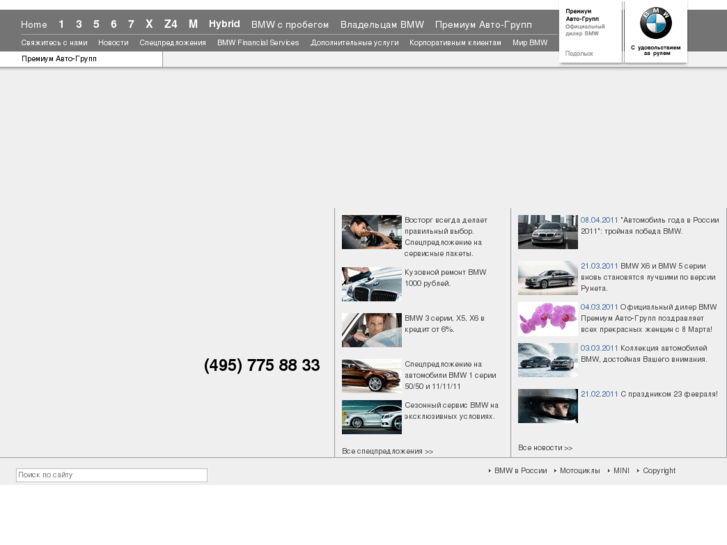This screenshot has width=727, height=545.
Task: Click 'Свяжитесь с нами' link
Action: 54,43
